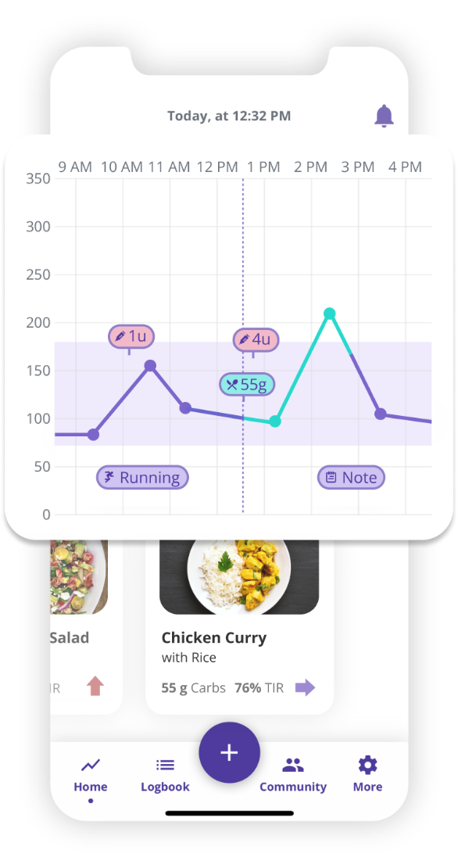Screen dimensions: 458x868
Task: Tap the red up arrow trend icon
Action: click(95, 686)
